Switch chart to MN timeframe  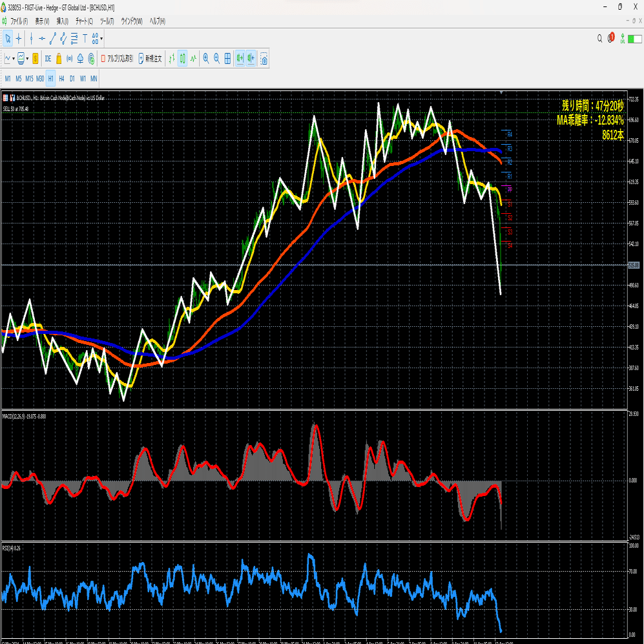[x=94, y=78]
